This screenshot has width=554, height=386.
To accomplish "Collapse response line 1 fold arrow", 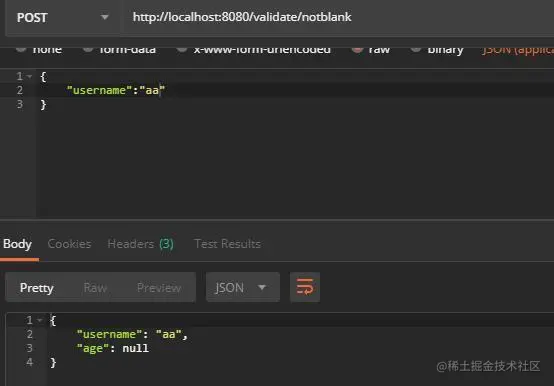I will pos(40,320).
